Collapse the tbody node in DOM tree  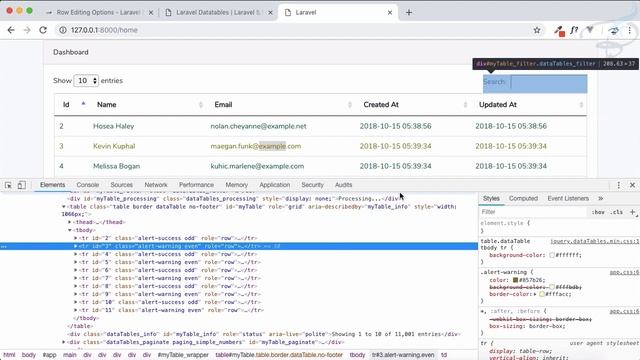[70, 231]
